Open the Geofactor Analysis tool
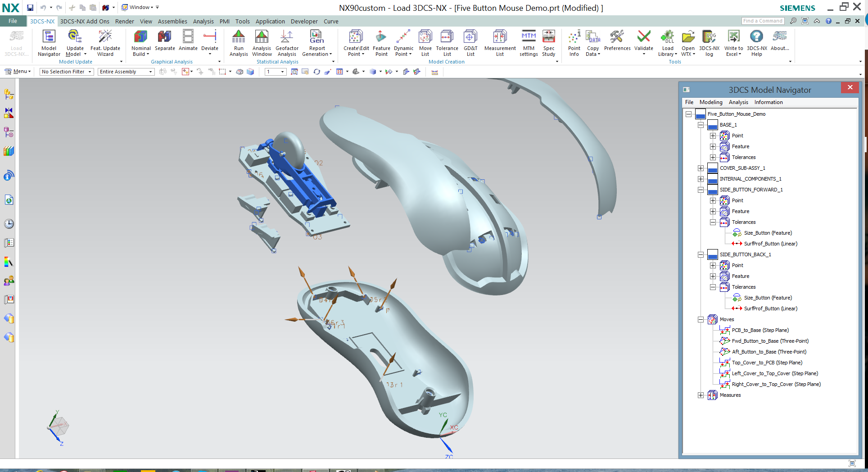868x472 pixels. click(x=287, y=43)
